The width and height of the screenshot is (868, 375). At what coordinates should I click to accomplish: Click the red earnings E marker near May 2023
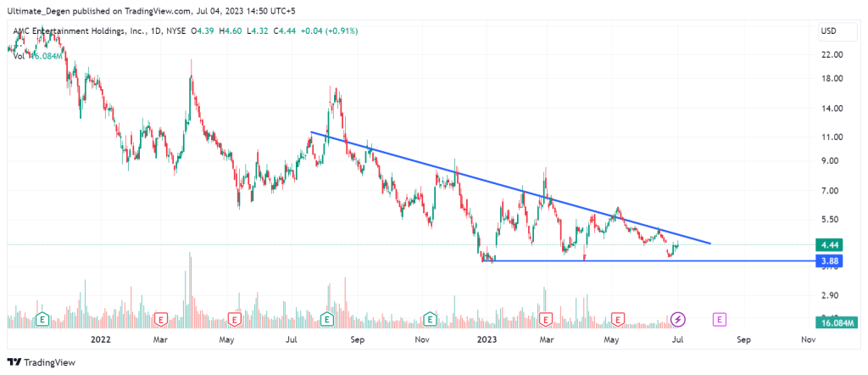tap(618, 319)
